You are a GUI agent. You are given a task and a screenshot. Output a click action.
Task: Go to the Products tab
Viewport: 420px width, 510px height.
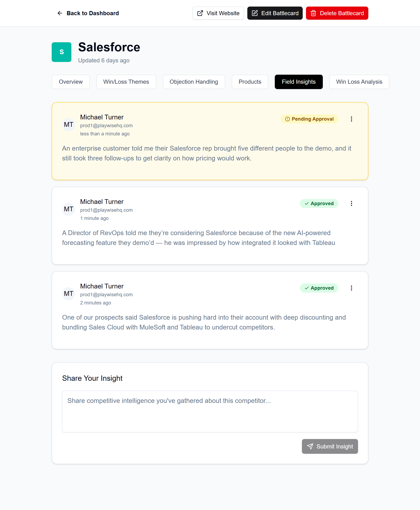pyautogui.click(x=250, y=82)
